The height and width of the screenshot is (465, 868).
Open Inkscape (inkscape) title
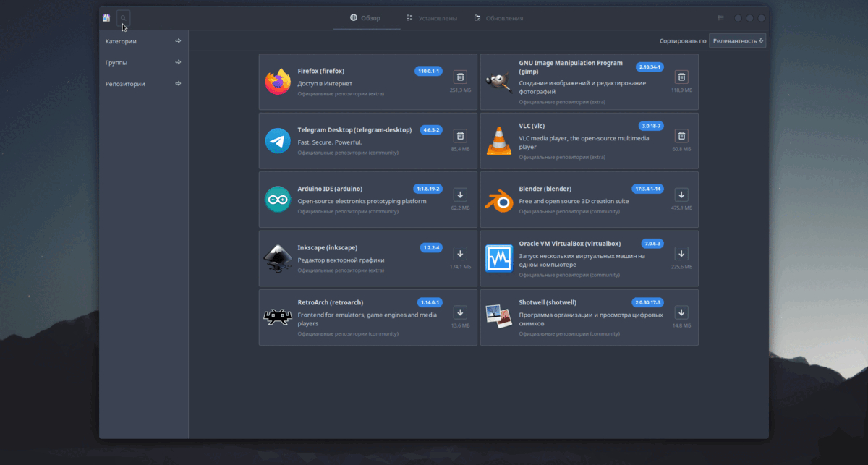click(327, 247)
